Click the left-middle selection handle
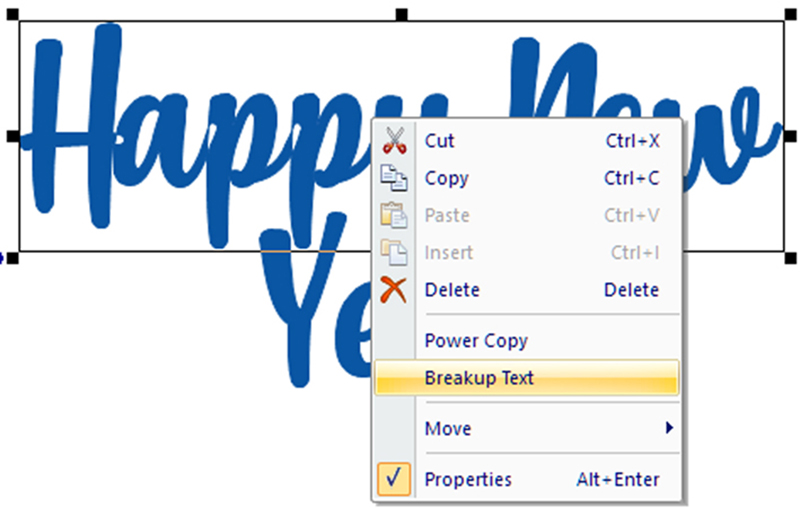The height and width of the screenshot is (508, 800). [14, 136]
